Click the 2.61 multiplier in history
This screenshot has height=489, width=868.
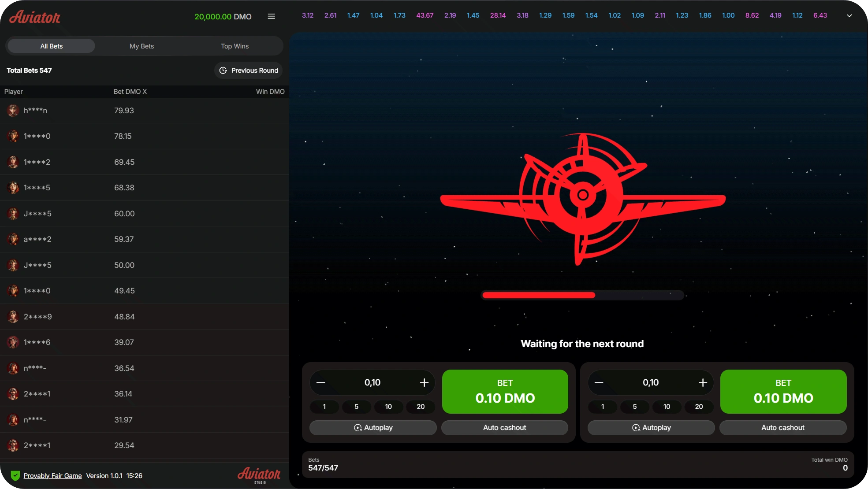[x=330, y=15]
